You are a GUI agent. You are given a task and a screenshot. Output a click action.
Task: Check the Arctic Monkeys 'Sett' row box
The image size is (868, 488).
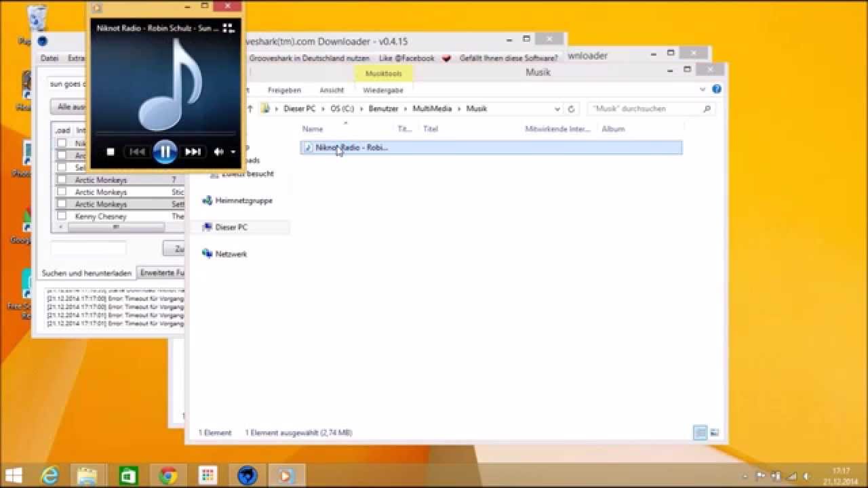pos(62,204)
